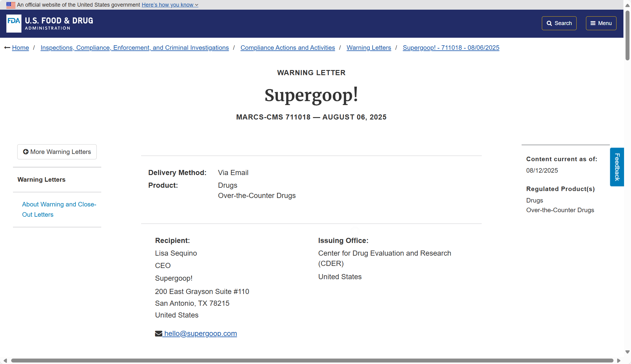Open the hamburger Menu
Screen dimensions: 631x364
pos(601,23)
